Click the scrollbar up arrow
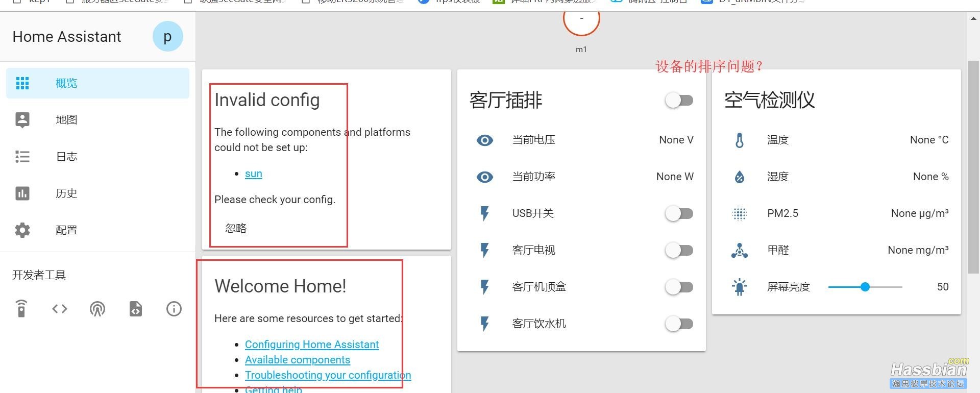 point(974,19)
